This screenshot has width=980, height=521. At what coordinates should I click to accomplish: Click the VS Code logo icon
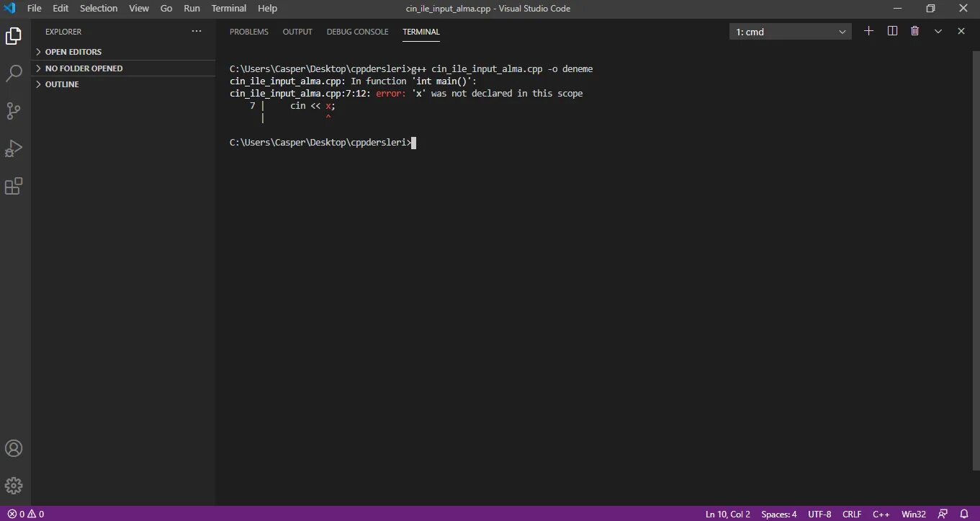pyautogui.click(x=10, y=9)
